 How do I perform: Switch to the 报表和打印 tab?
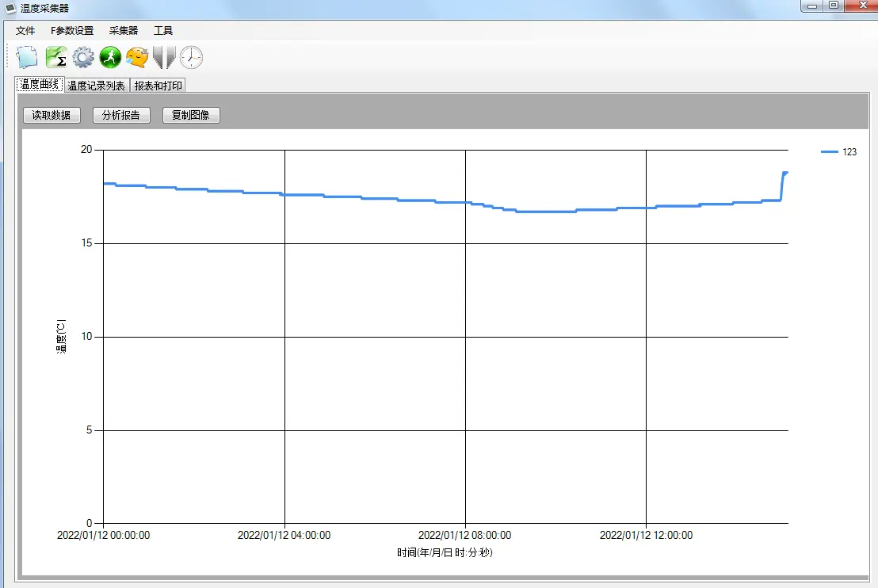[x=158, y=86]
